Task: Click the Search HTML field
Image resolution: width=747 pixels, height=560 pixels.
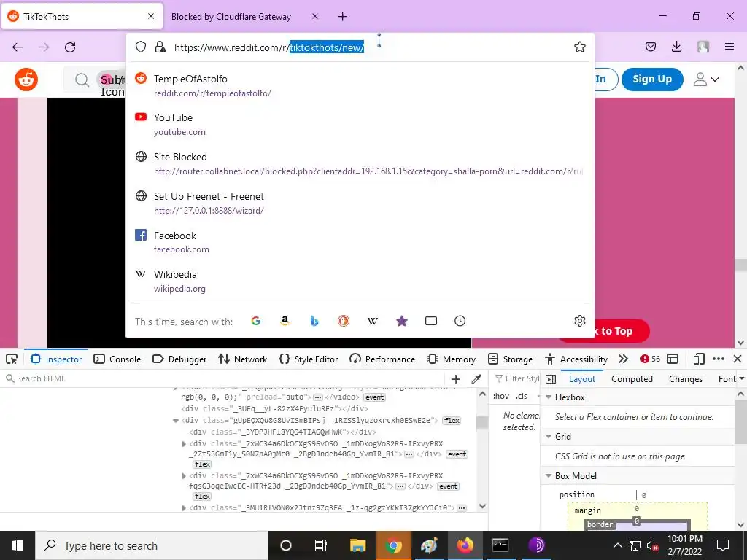Action: [x=224, y=379]
